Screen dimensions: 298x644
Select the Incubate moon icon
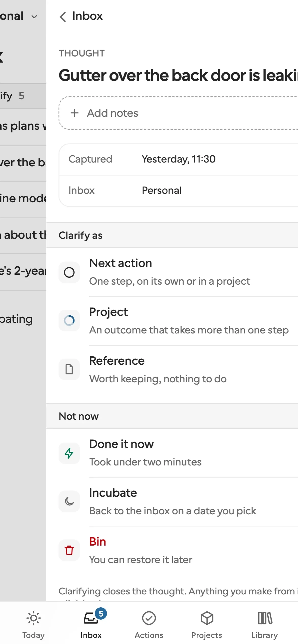[69, 501]
